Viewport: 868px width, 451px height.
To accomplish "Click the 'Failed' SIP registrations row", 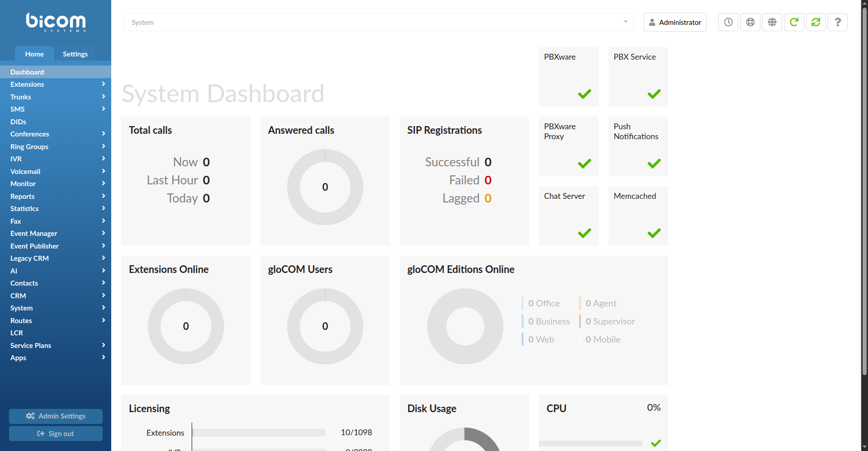I will click(x=470, y=180).
